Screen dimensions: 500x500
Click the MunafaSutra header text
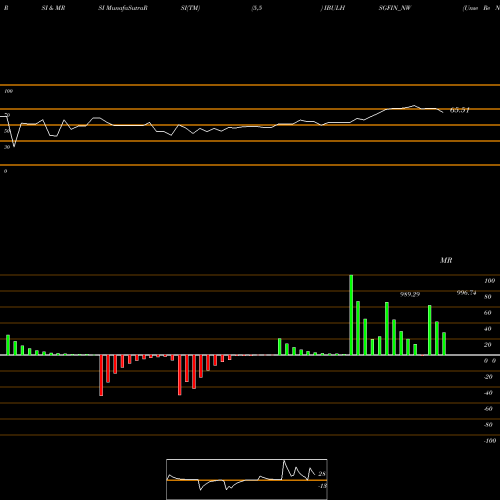pos(123,8)
